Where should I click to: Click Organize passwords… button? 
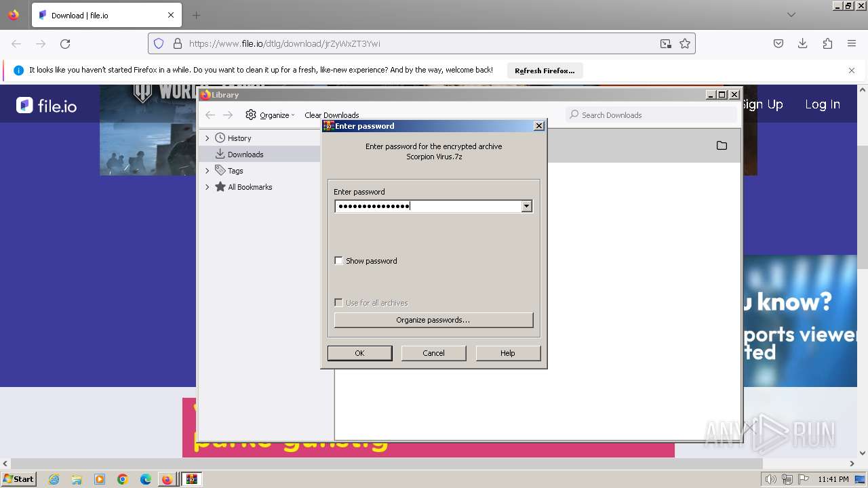pyautogui.click(x=433, y=320)
